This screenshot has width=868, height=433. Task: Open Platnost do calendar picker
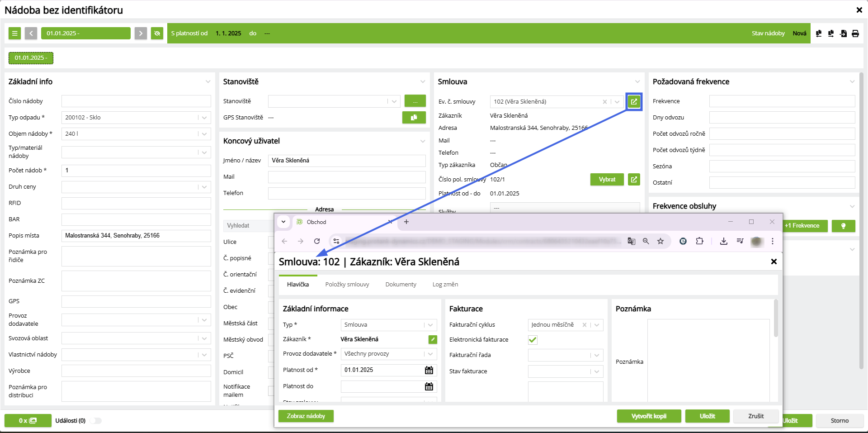[x=429, y=386]
